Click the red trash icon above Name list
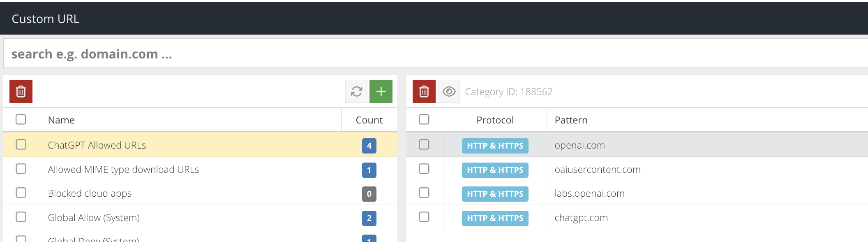The width and height of the screenshot is (868, 242). pos(21,91)
